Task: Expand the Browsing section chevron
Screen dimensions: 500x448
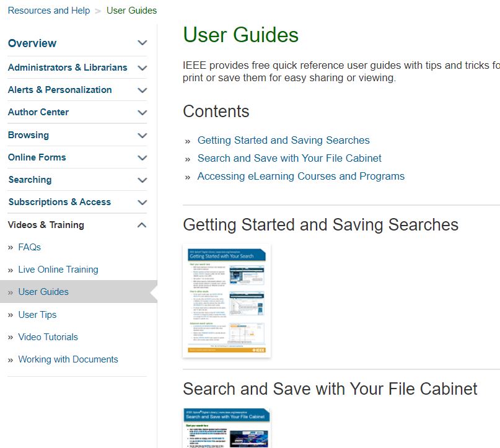Action: point(143,135)
